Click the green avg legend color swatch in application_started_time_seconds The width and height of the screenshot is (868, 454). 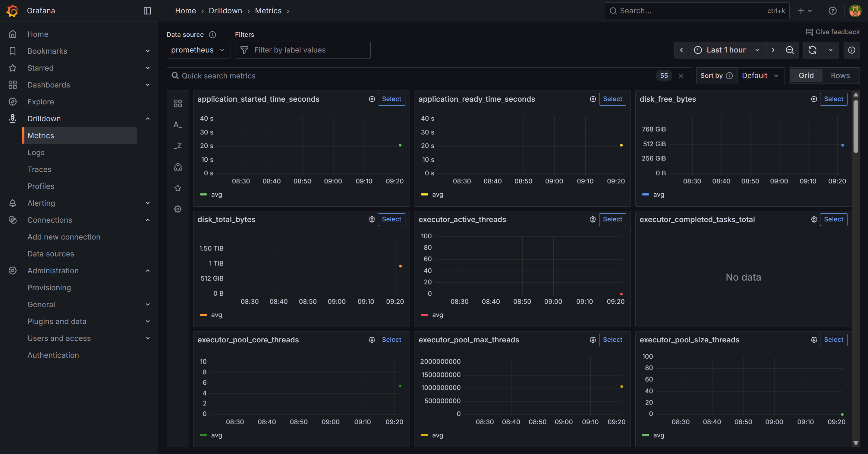pos(203,195)
